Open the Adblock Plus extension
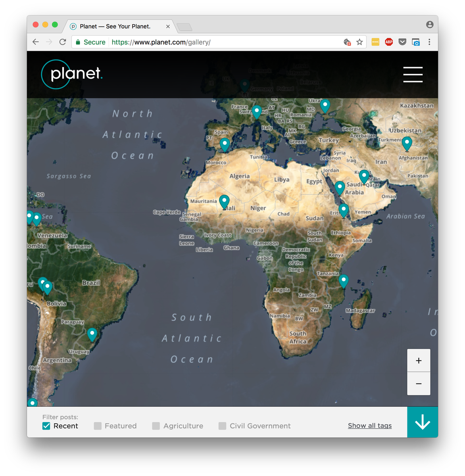Screen dimensions: 465x476 [389, 42]
